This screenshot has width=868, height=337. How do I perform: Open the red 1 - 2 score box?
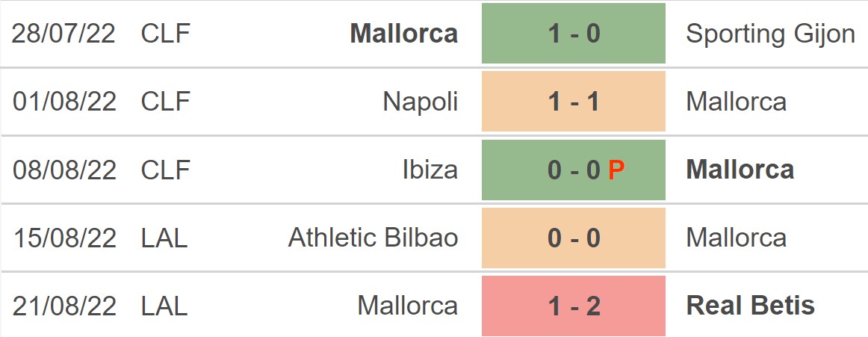click(x=573, y=306)
